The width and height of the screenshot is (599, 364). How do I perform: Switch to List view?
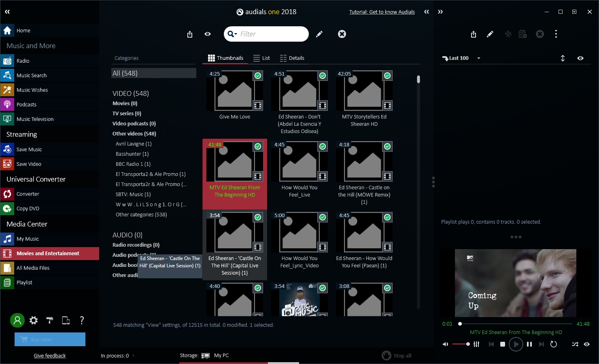[261, 58]
